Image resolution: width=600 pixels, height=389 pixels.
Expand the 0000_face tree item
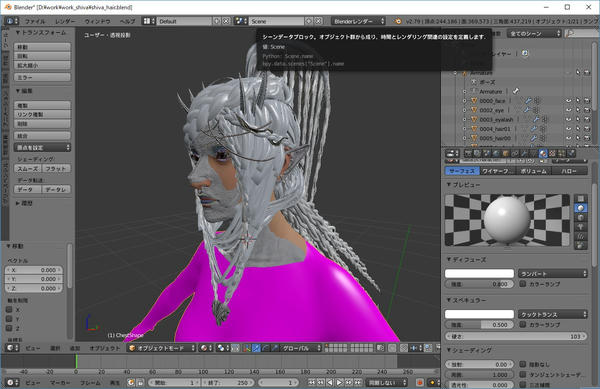(465, 101)
